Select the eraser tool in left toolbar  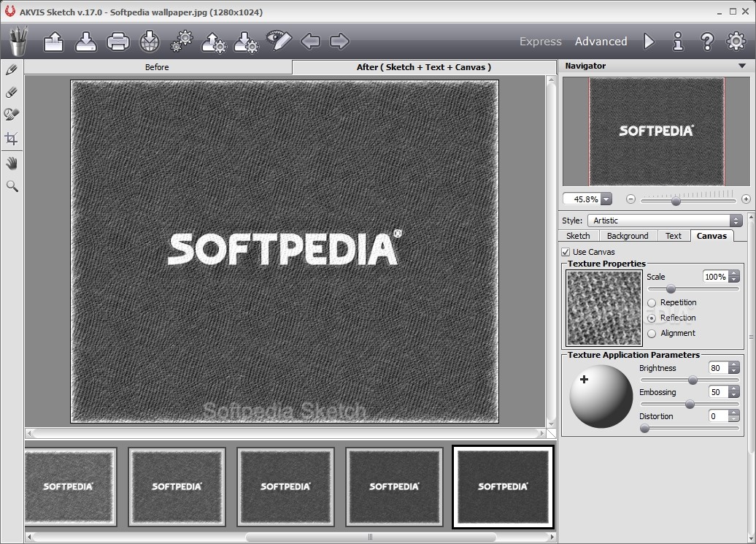click(x=12, y=92)
